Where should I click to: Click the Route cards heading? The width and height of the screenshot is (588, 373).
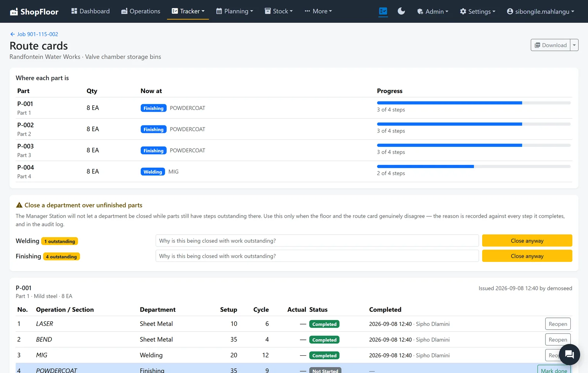39,46
